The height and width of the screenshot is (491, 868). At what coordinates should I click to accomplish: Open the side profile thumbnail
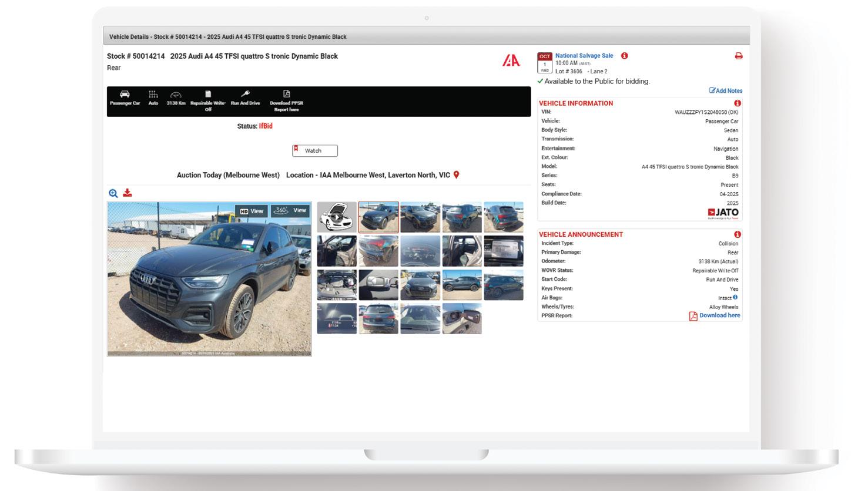pyautogui.click(x=462, y=285)
